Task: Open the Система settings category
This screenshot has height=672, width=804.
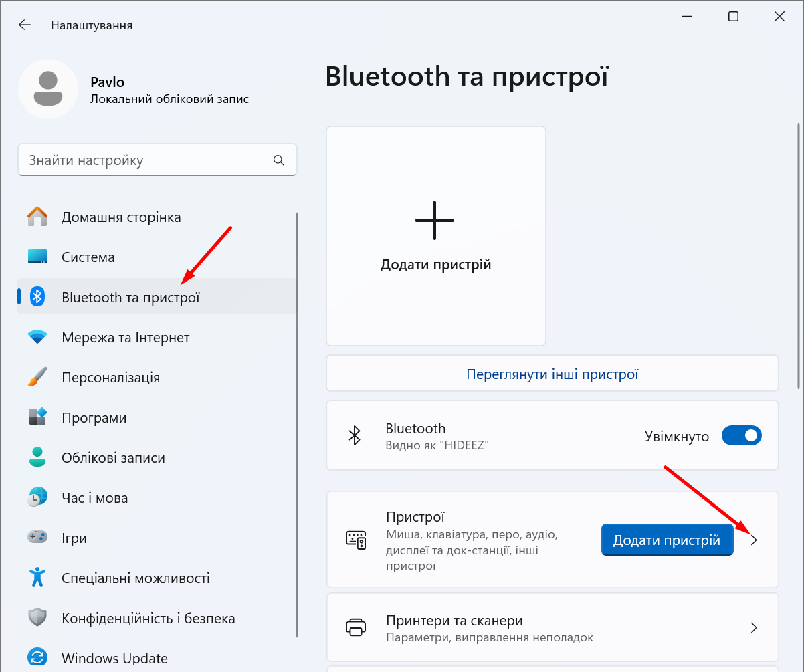Action: click(88, 257)
